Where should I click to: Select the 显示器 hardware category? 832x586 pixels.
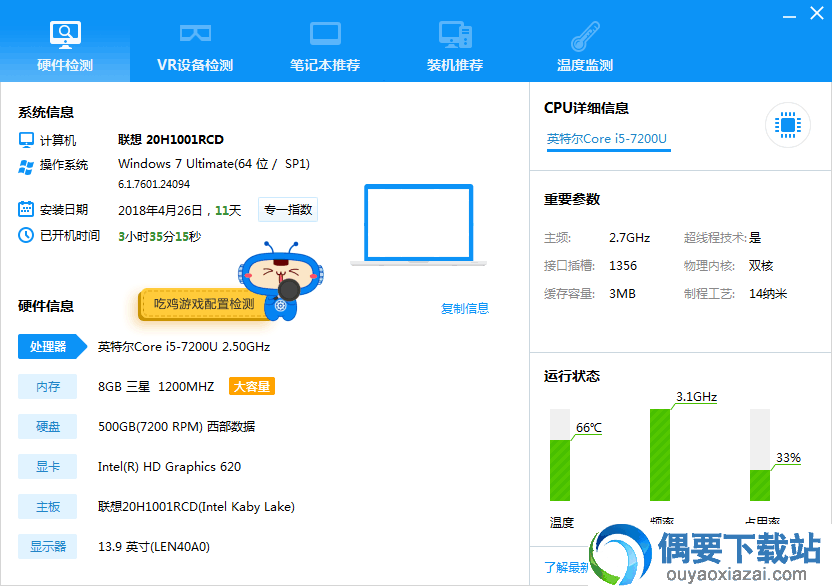tap(47, 547)
